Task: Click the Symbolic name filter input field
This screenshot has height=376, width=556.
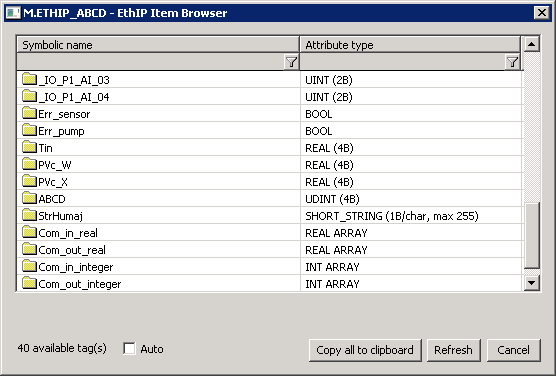Action: point(151,62)
